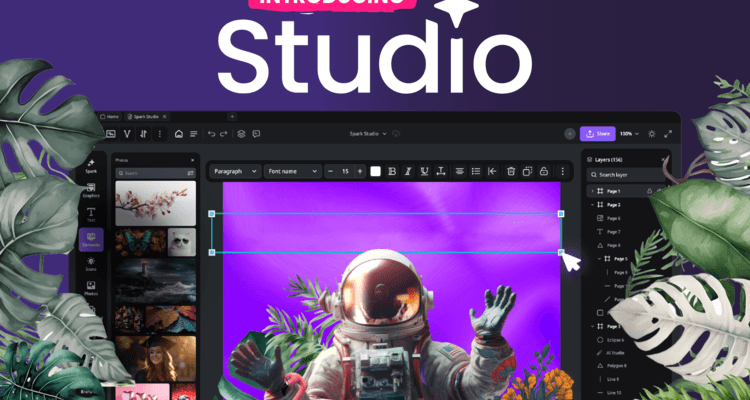
Task: Toggle italic formatting
Action: (408, 171)
